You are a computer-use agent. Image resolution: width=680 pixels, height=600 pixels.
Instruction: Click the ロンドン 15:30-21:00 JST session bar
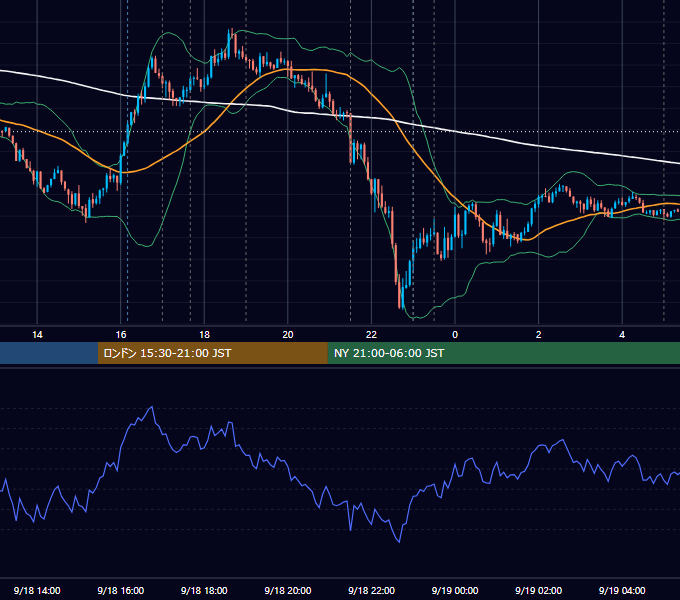[212, 353]
